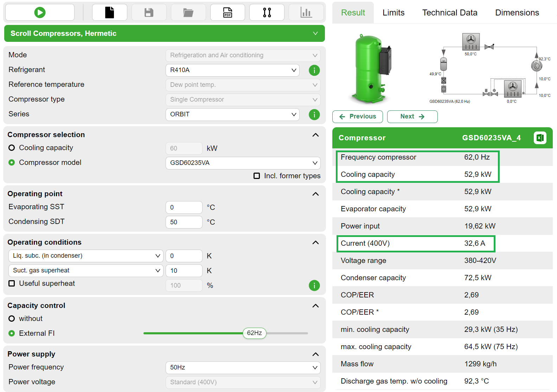Viewport: 557px width, 392px height.
Task: Switch to the Technical Data tab
Action: coord(449,13)
